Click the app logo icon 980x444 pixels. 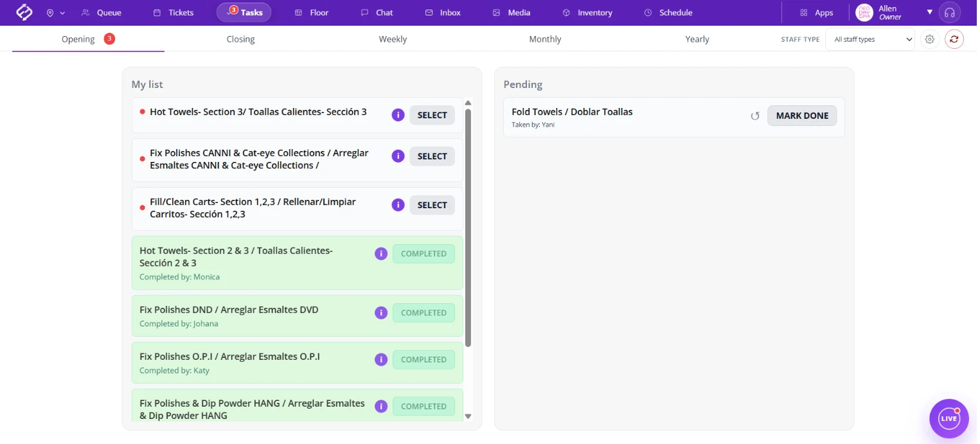[24, 12]
